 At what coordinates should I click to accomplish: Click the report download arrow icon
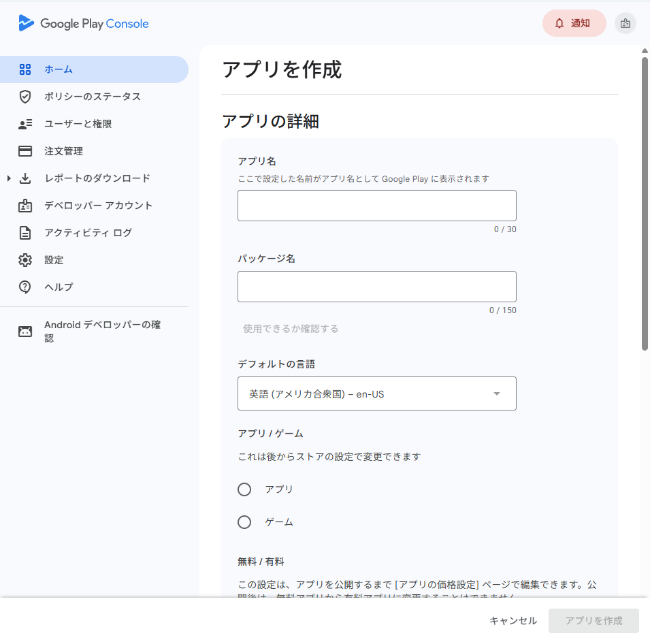(x=25, y=178)
